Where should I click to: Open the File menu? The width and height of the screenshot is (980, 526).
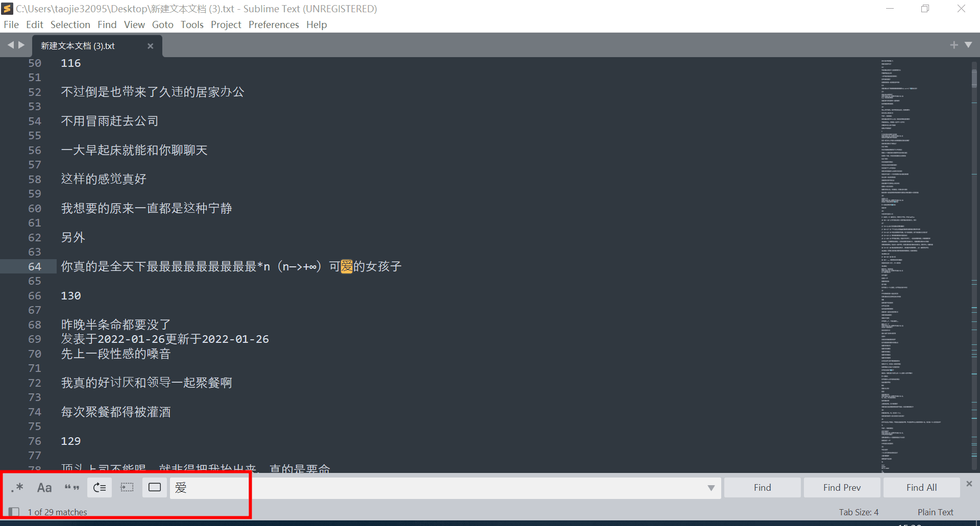[11, 24]
